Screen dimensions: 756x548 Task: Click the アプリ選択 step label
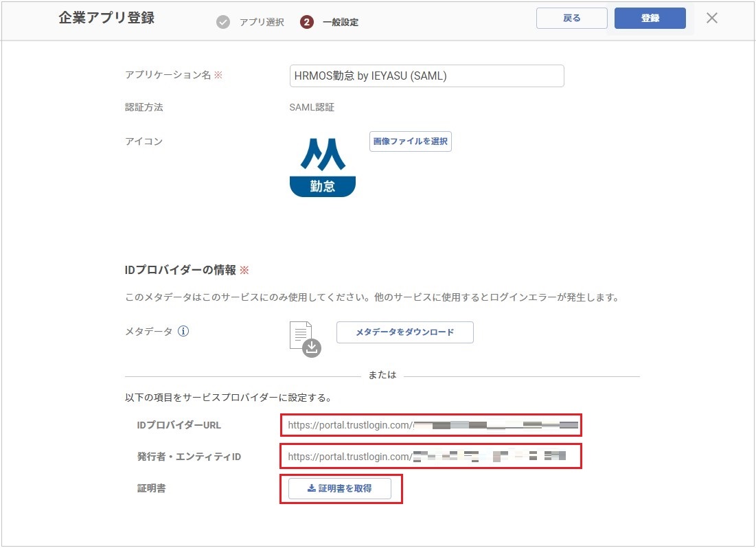click(262, 22)
